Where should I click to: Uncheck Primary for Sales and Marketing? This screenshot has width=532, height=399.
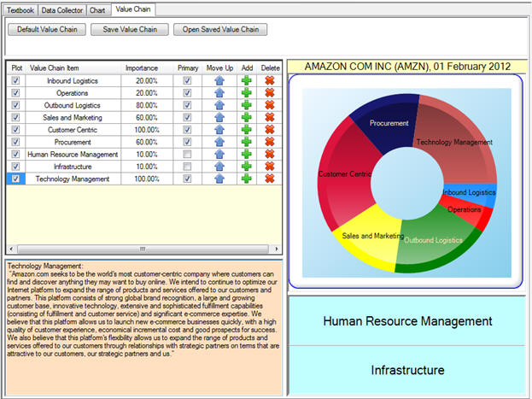tap(187, 118)
